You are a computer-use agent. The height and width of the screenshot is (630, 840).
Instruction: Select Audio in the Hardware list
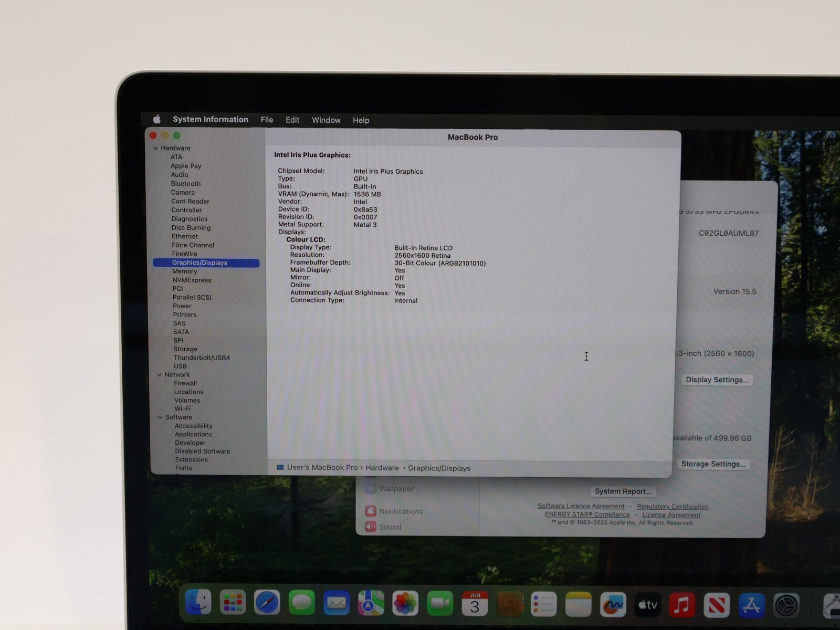click(179, 175)
